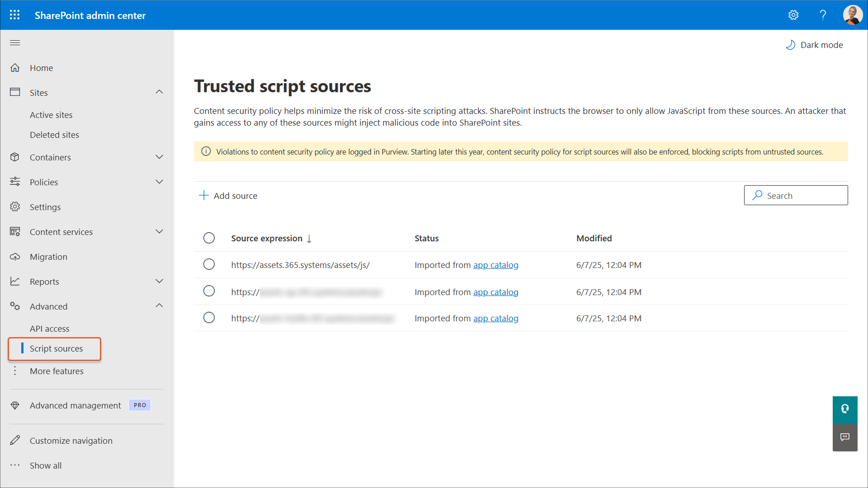Click the gray feedback chat icon

pyautogui.click(x=844, y=437)
